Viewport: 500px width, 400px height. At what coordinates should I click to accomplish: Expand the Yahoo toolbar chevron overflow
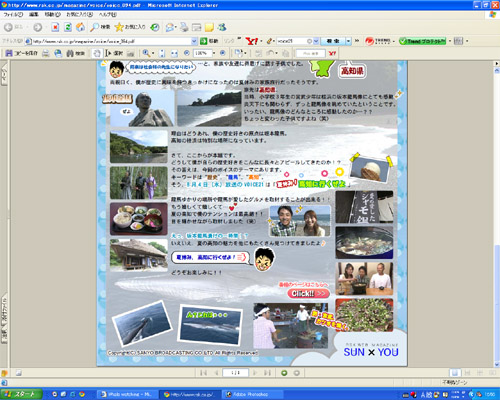(x=357, y=41)
